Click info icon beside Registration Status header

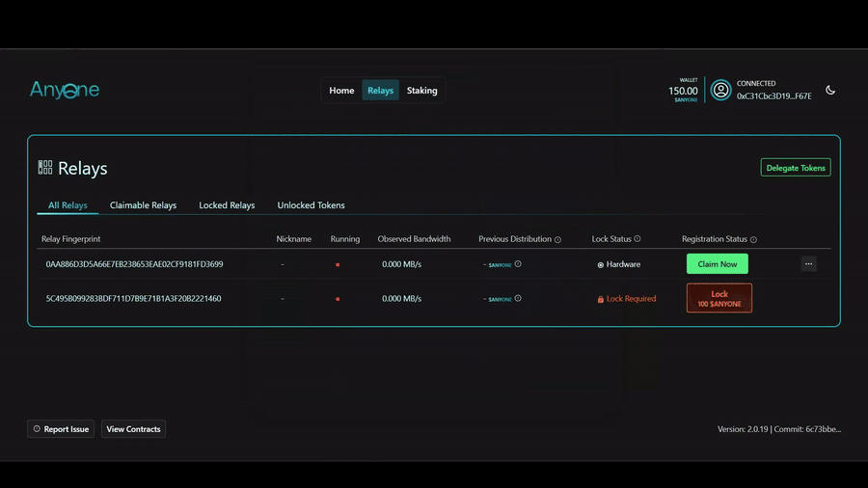pyautogui.click(x=753, y=239)
